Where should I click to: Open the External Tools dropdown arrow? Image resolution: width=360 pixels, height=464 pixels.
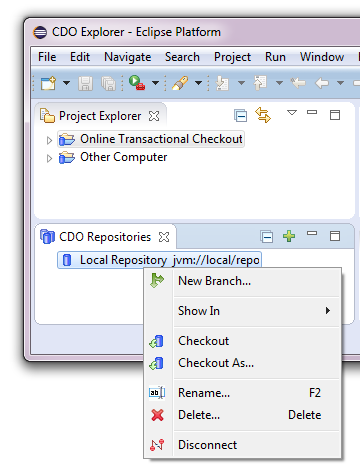(155, 83)
